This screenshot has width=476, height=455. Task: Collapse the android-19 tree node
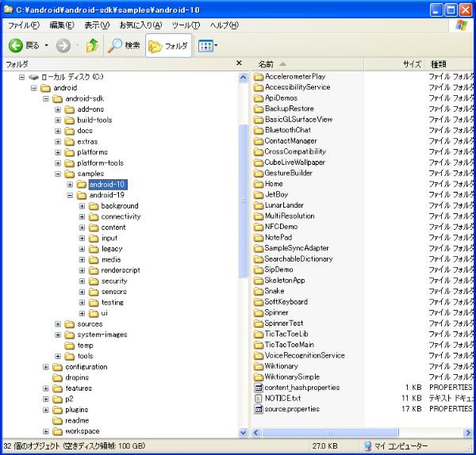click(x=70, y=195)
